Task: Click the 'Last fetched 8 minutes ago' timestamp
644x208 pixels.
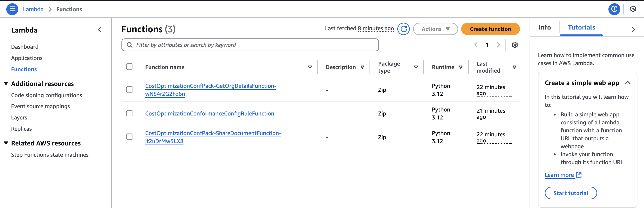Action: 359,29
